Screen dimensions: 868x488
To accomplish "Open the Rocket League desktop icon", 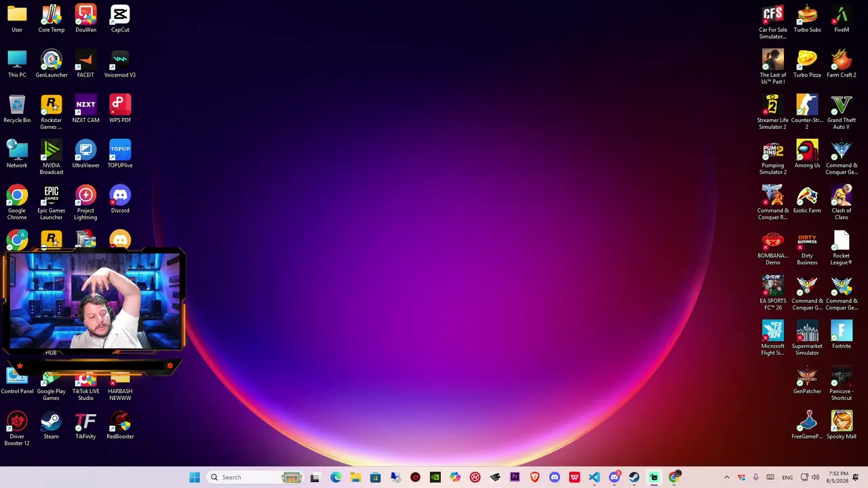I will point(842,249).
